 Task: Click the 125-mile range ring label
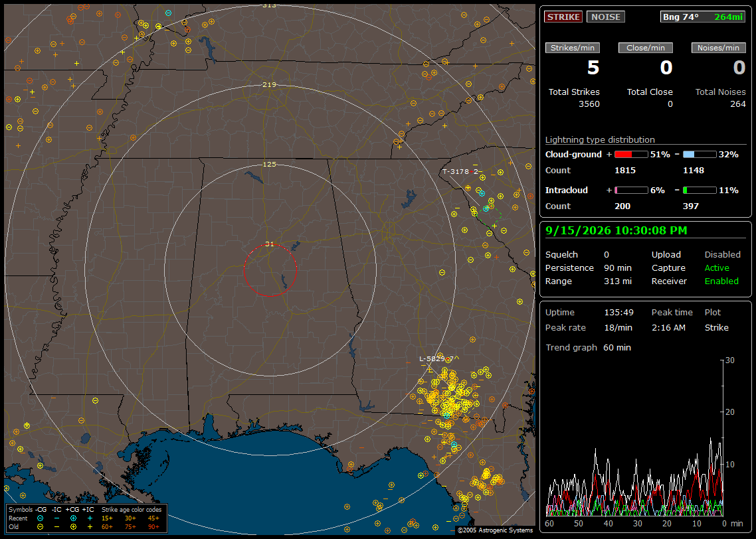270,164
